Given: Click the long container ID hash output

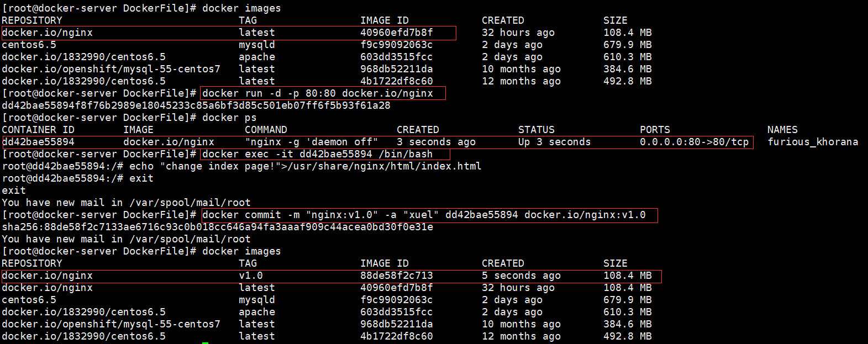Looking at the screenshot, I should click(x=196, y=105).
